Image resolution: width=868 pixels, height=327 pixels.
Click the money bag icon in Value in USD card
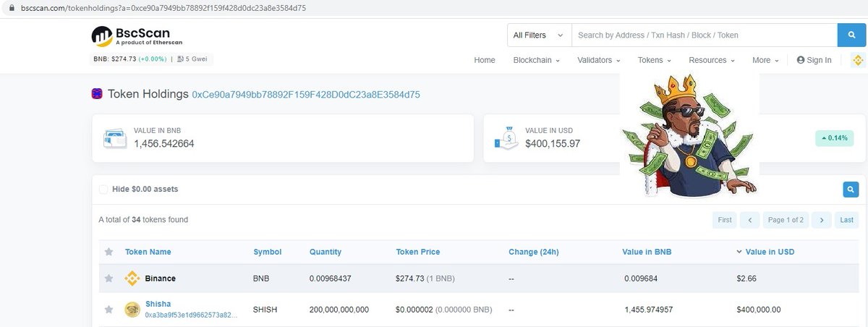point(506,137)
